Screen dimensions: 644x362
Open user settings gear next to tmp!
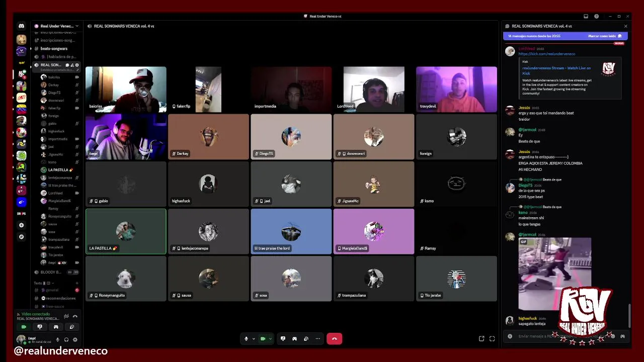click(75, 340)
